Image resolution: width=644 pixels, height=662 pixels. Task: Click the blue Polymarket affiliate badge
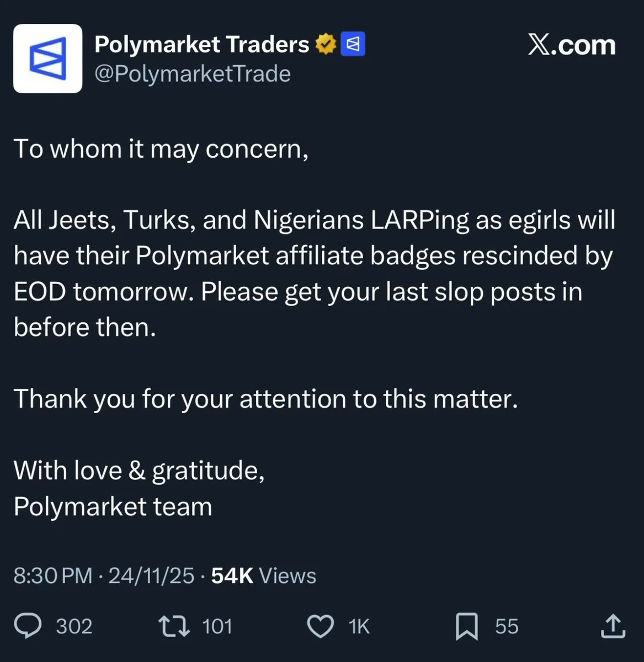[353, 45]
